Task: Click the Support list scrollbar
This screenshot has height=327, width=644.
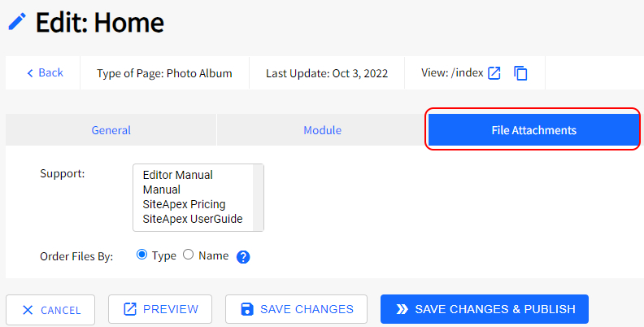Action: tap(259, 198)
